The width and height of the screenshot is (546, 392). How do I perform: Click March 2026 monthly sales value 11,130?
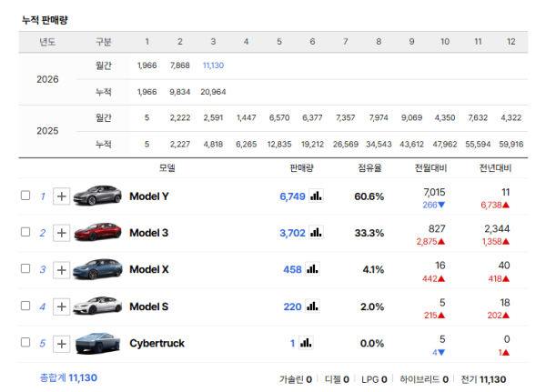click(213, 65)
